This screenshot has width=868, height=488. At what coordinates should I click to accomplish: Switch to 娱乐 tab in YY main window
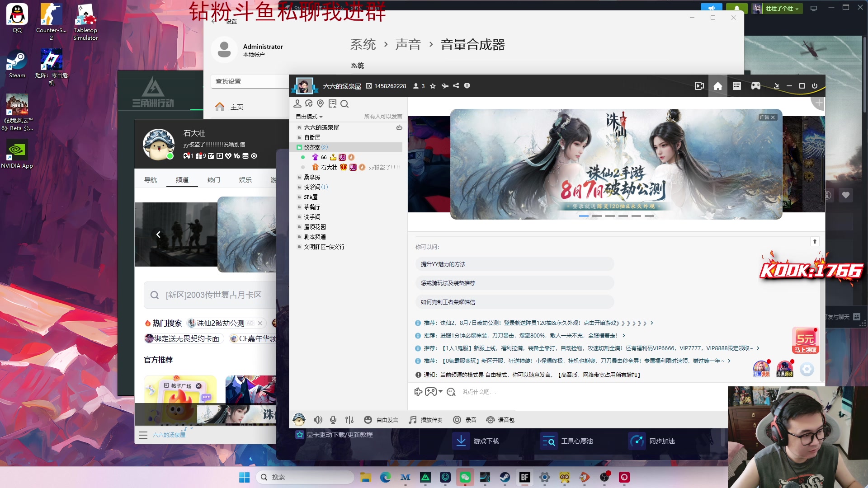[x=245, y=180]
